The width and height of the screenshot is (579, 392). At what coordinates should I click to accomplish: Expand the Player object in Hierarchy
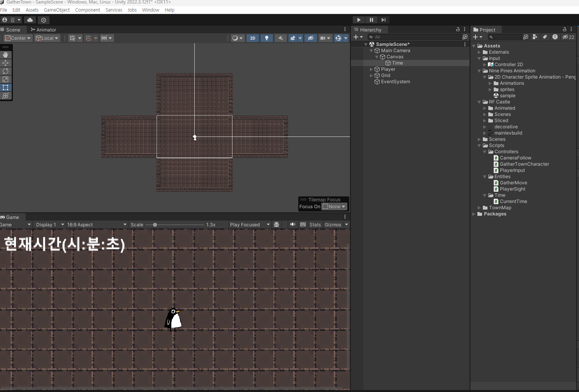[x=371, y=69]
